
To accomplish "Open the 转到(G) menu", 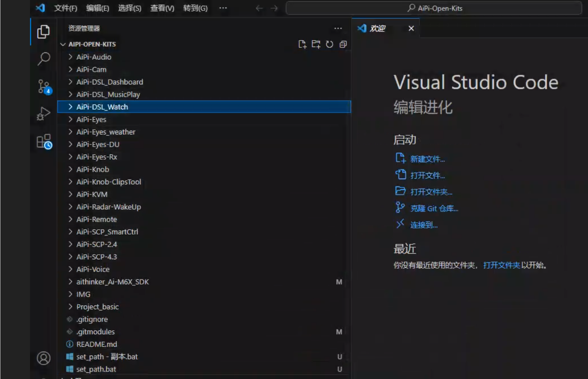I will (x=195, y=8).
